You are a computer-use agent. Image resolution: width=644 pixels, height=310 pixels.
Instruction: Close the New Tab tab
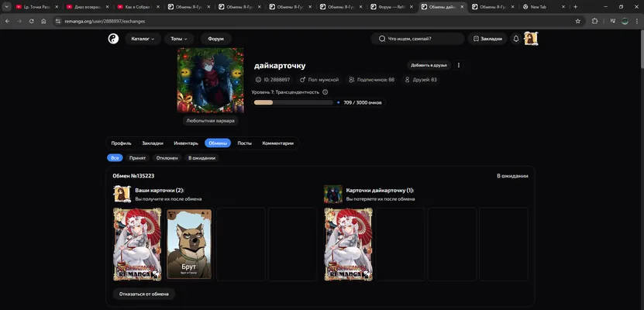point(563,7)
